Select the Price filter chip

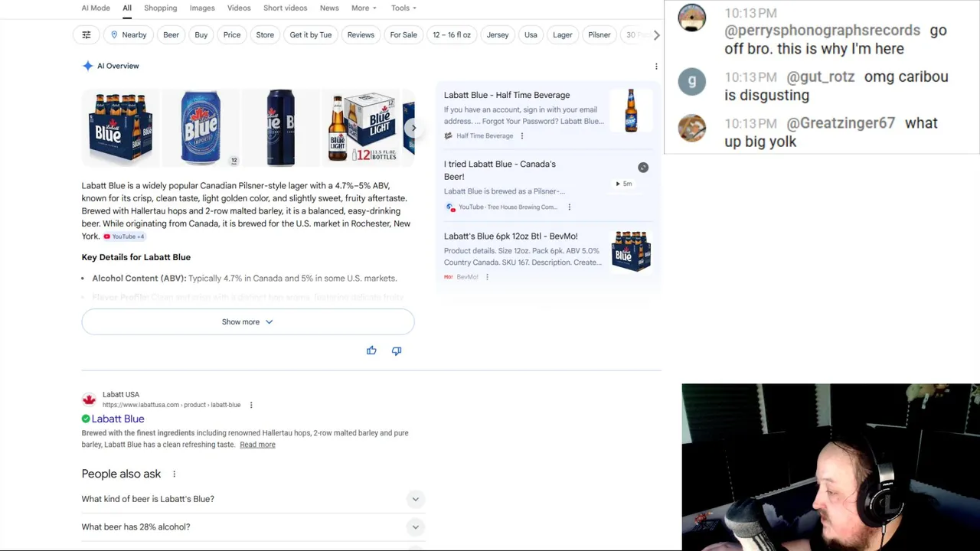232,34
